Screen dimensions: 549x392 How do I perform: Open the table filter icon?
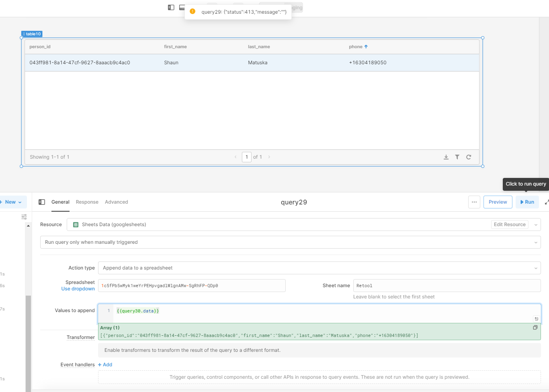pyautogui.click(x=457, y=157)
